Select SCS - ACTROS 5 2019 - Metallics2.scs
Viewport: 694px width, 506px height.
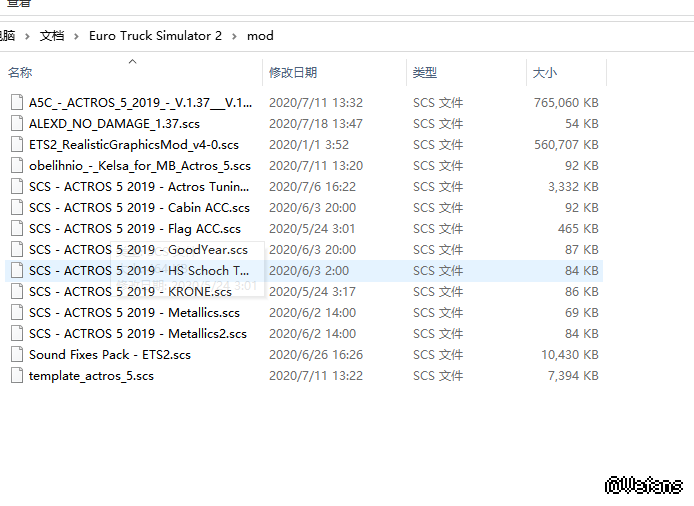[138, 334]
